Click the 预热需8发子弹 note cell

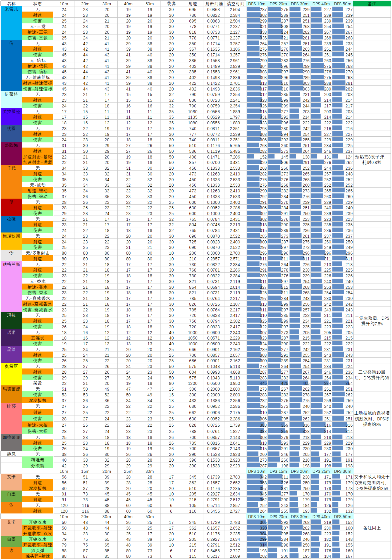click(x=372, y=160)
